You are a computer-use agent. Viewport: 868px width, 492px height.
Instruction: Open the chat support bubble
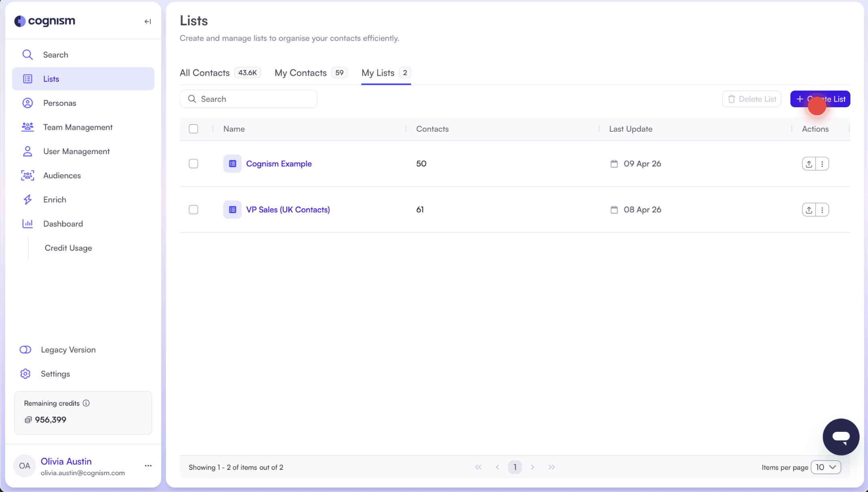841,437
